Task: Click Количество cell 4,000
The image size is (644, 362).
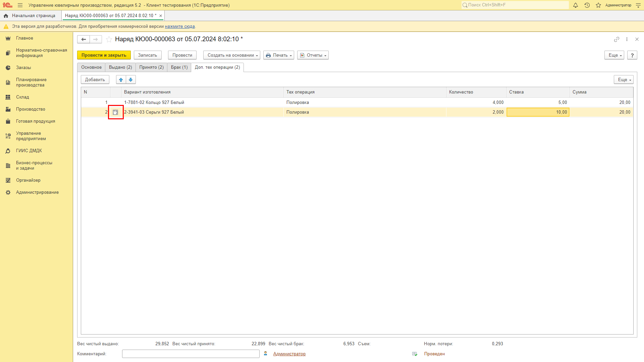Action: pyautogui.click(x=476, y=103)
